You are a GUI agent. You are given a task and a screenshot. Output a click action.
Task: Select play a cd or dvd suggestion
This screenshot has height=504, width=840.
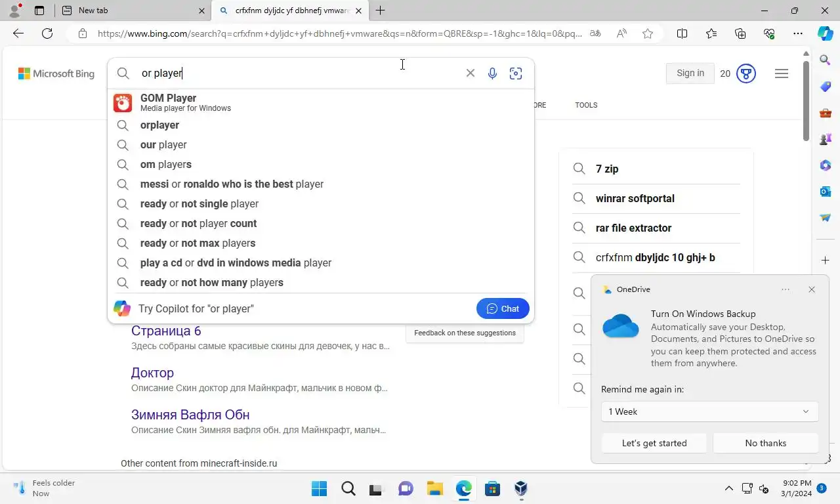pos(320,262)
